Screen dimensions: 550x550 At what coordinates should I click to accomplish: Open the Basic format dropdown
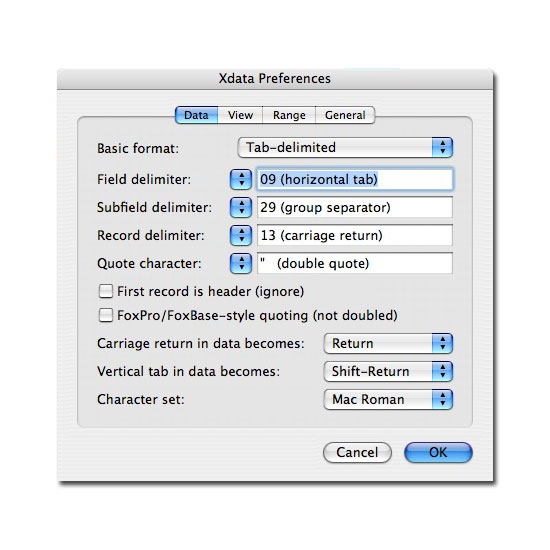click(345, 147)
